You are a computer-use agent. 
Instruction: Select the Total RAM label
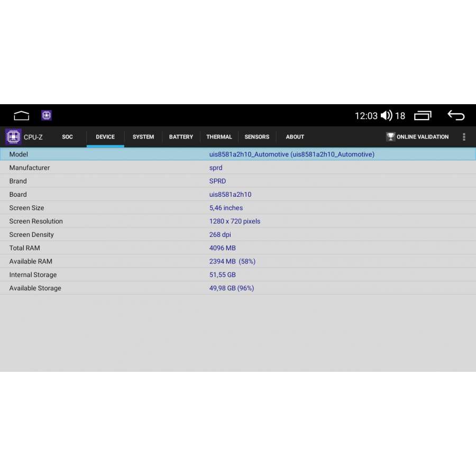pos(24,248)
